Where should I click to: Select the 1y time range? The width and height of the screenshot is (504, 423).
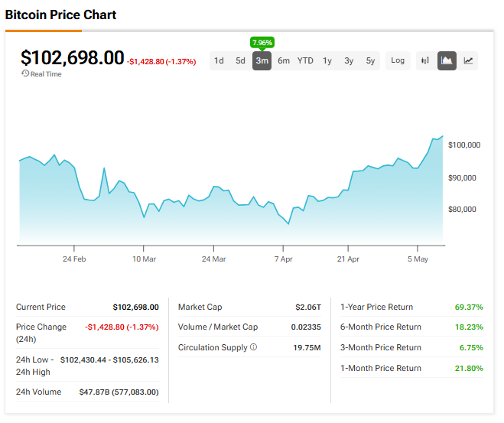click(327, 60)
